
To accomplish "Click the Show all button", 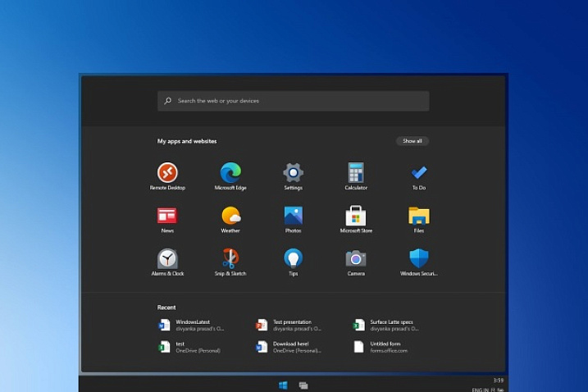I will point(413,141).
